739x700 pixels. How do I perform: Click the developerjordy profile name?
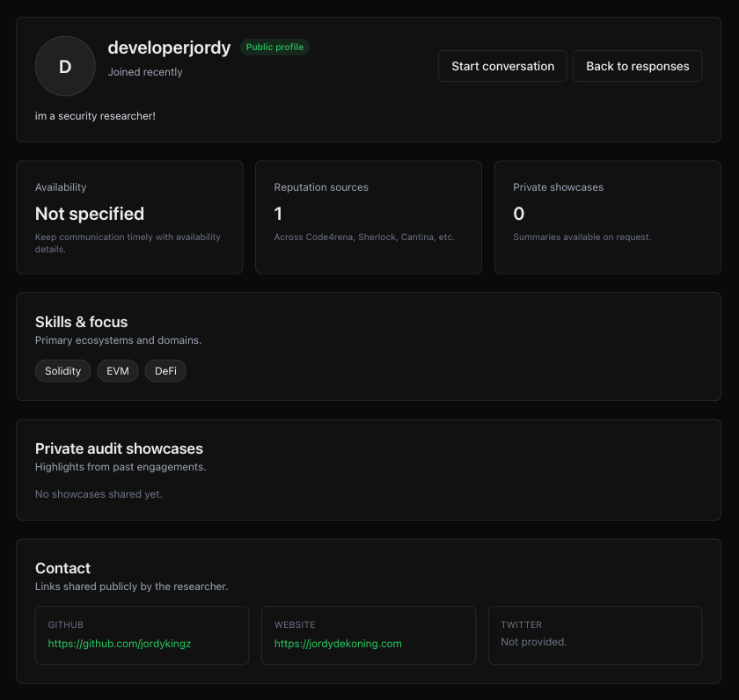169,47
